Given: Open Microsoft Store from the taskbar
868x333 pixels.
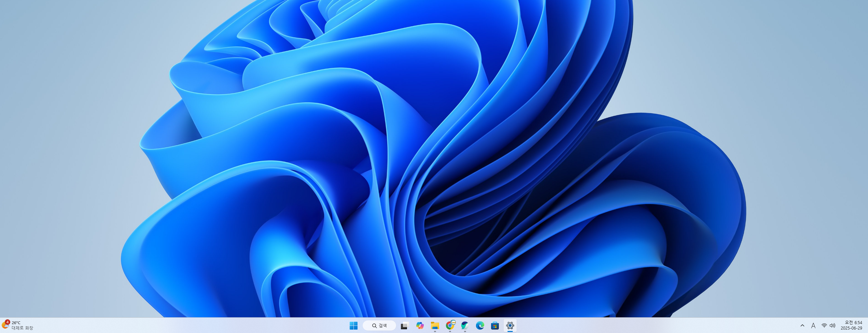Looking at the screenshot, I should (495, 325).
